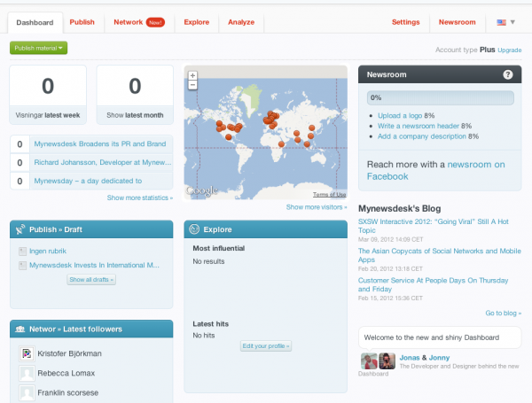The height and width of the screenshot is (403, 532).
Task: Open the language selector dropdown arrow
Action: [x=512, y=22]
